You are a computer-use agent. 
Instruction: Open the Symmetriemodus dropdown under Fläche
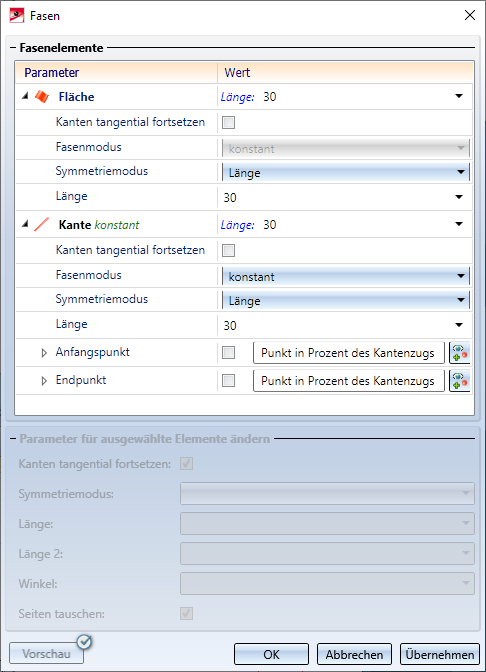click(x=345, y=173)
